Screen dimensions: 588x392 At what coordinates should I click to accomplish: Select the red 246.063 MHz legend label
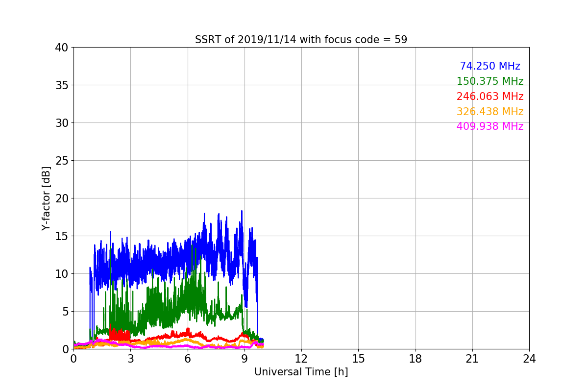[490, 97]
